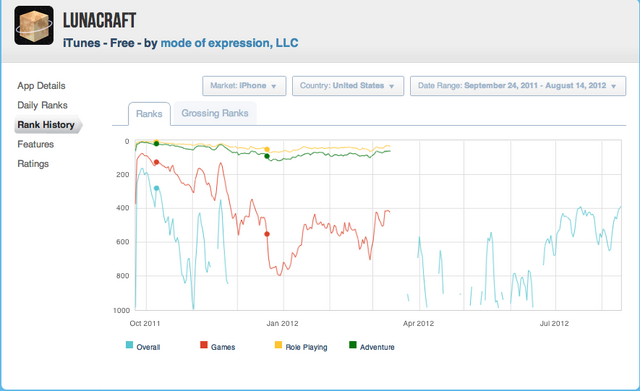640x391 pixels.
Task: Toggle the Overall legend swatch
Action: [129, 345]
